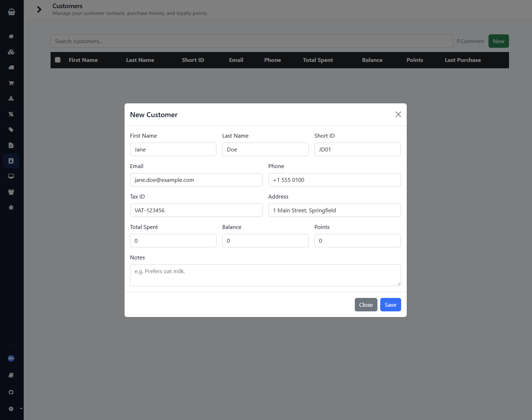Click the WO avatar badge

[x=11, y=358]
